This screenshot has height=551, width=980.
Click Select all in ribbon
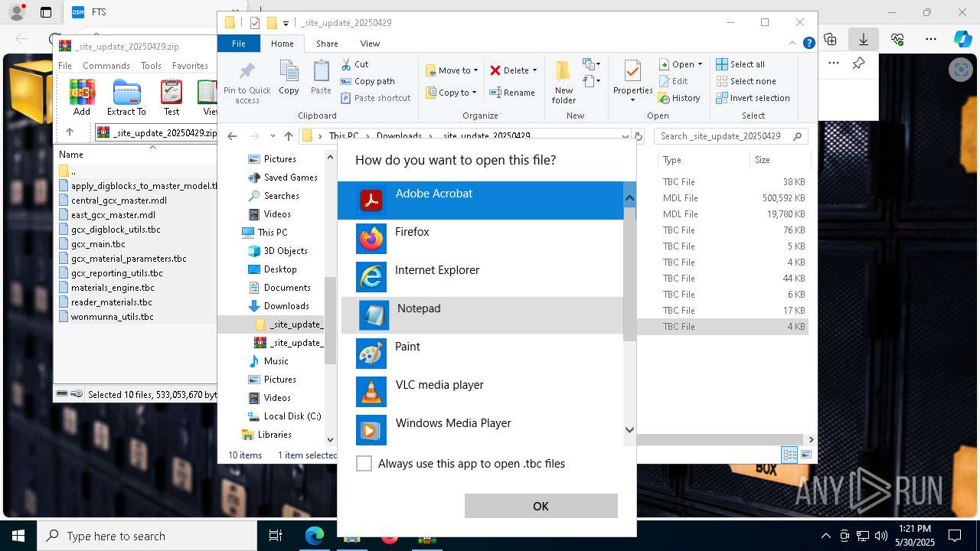point(740,64)
